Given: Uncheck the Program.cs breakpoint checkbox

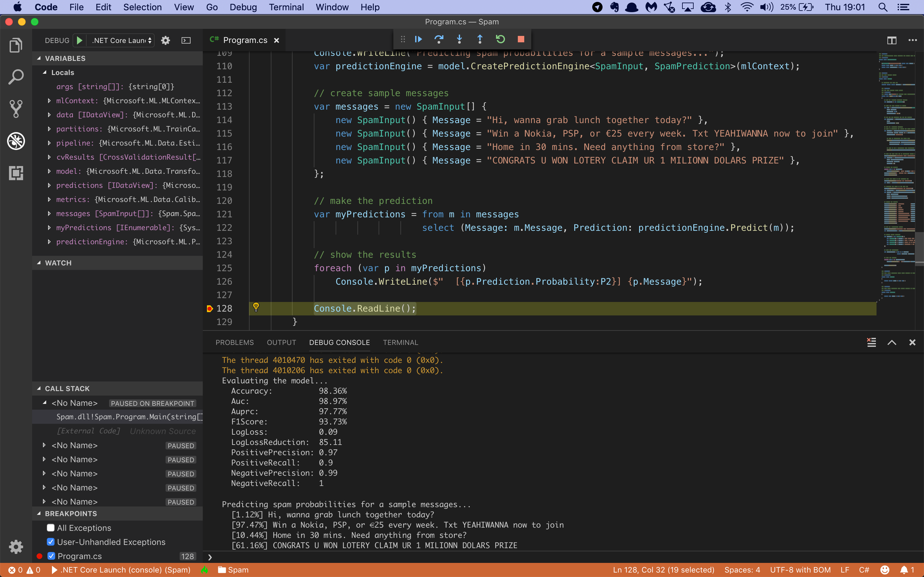Looking at the screenshot, I should pyautogui.click(x=51, y=556).
